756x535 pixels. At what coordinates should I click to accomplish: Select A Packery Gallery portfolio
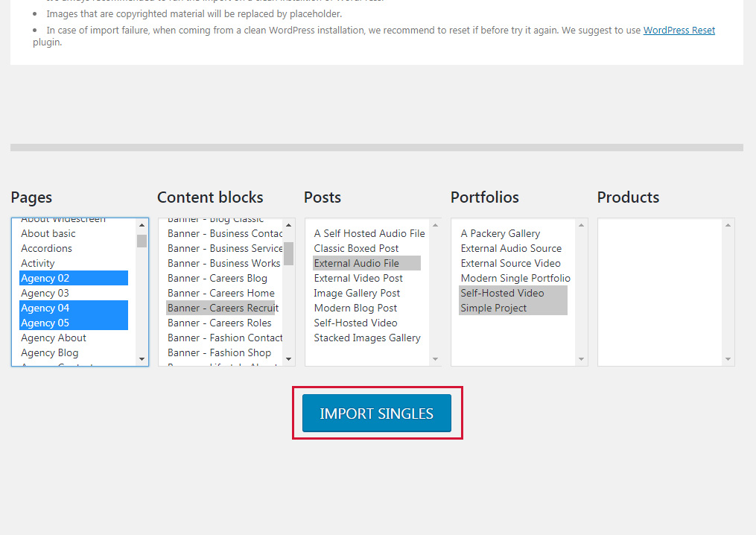pos(500,233)
